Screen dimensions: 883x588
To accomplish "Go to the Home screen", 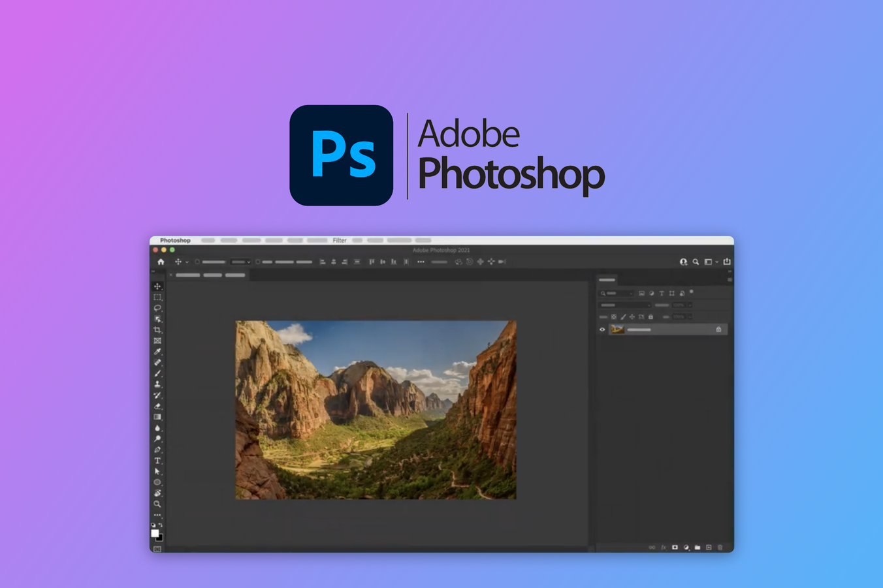I will coord(161,262).
